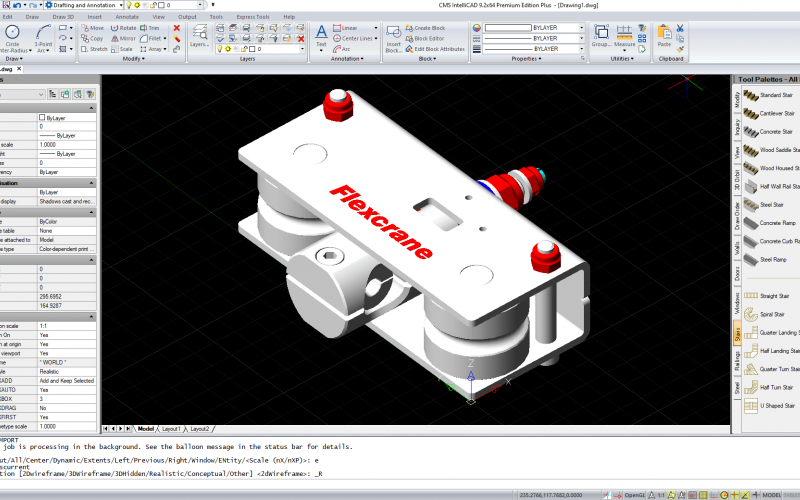Image resolution: width=800 pixels, height=500 pixels.
Task: Choose the Mirror tool
Action: [123, 38]
